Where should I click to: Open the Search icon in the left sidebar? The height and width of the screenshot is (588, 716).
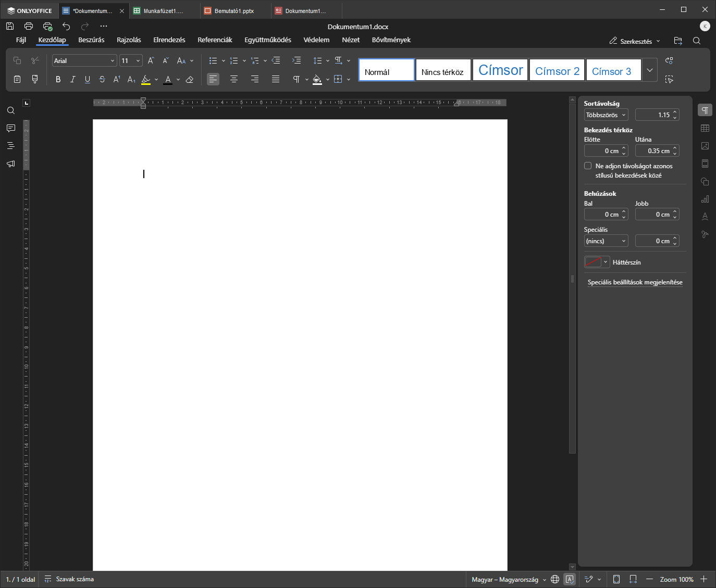11,110
